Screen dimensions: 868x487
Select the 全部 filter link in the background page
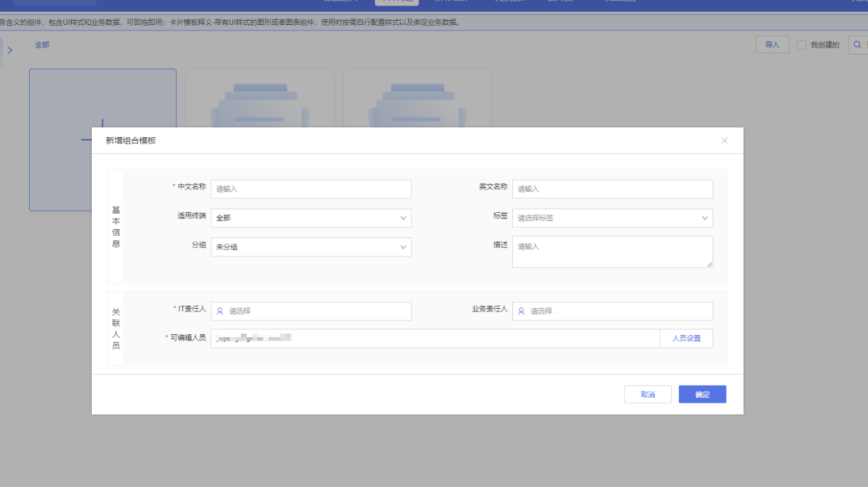[42, 45]
